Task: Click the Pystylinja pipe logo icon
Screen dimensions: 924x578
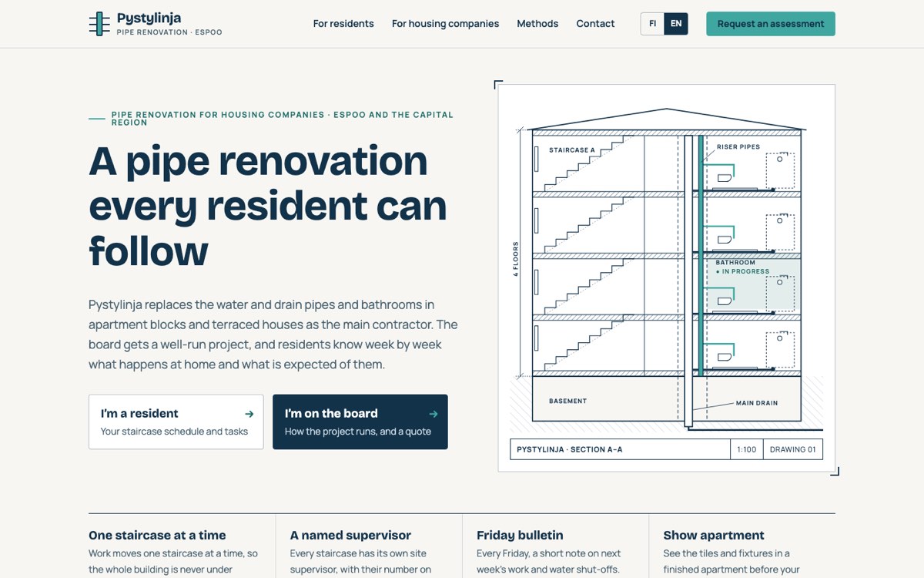Action: (x=99, y=24)
